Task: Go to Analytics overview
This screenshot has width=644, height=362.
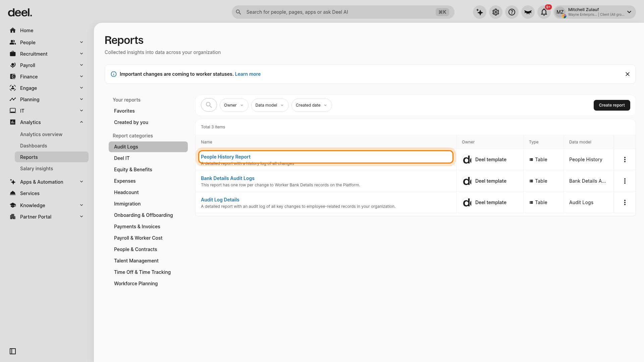Action: (41, 134)
